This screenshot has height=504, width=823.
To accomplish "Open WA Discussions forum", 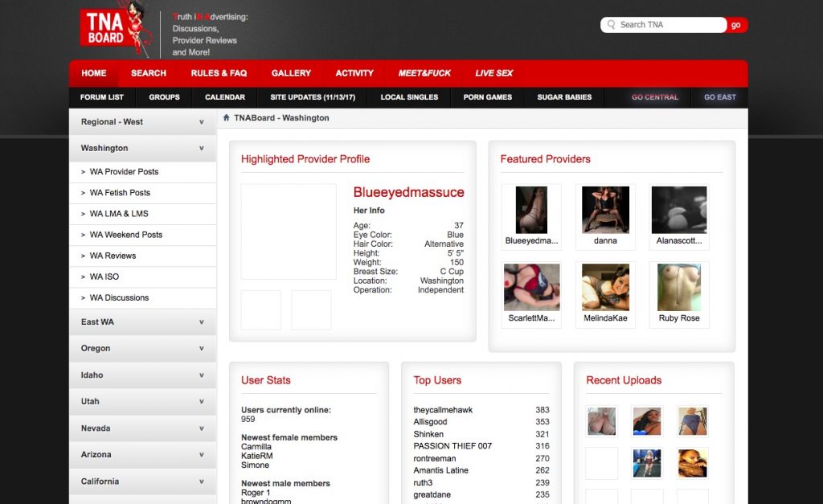I will (x=143, y=297).
